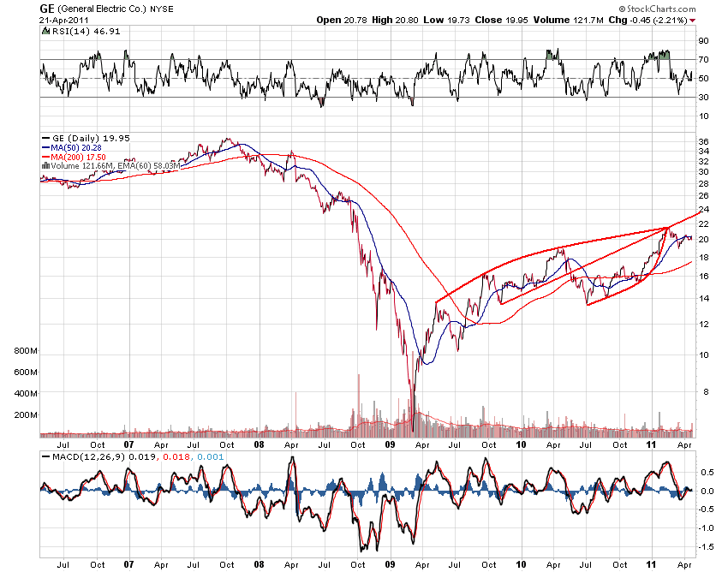The height and width of the screenshot is (572, 728).
Task: Click the MACD axis label '-1.5'
Action: pyautogui.click(x=707, y=547)
